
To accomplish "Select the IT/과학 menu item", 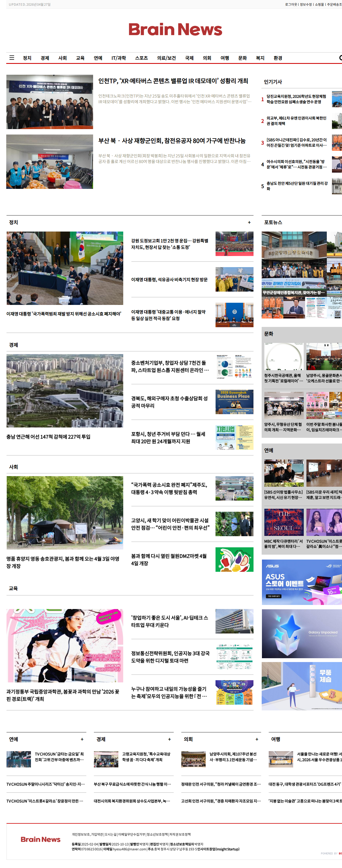I will coord(119,58).
